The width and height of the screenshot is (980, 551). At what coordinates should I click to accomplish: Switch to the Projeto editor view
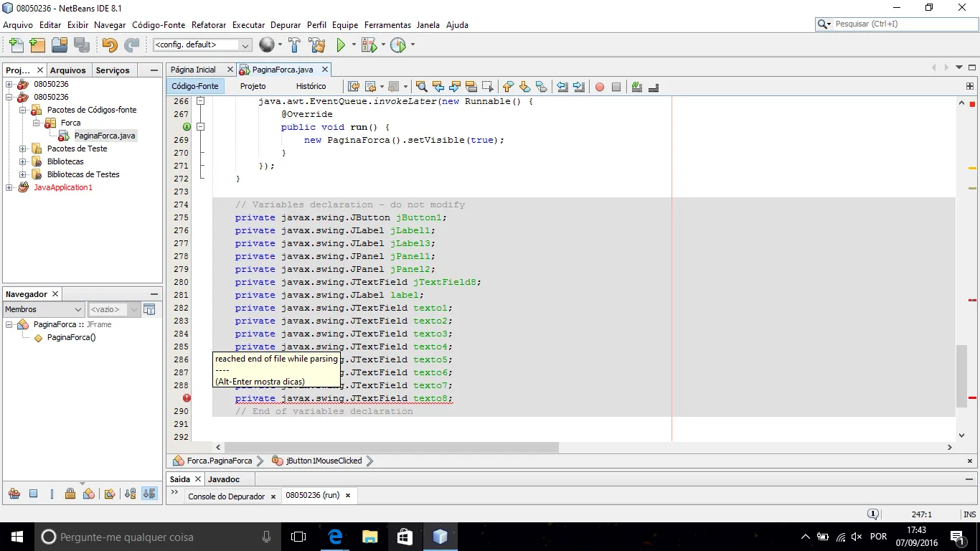[253, 86]
